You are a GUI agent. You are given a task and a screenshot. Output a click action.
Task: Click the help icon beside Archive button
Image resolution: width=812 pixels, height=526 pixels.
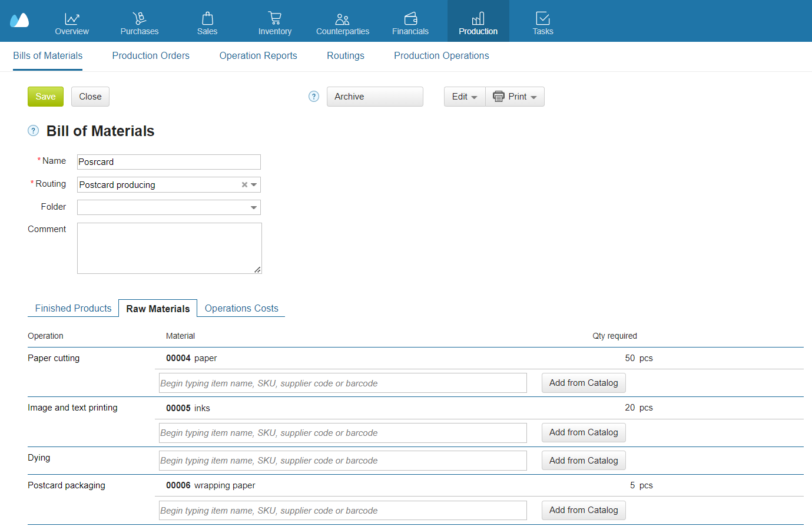click(x=314, y=97)
